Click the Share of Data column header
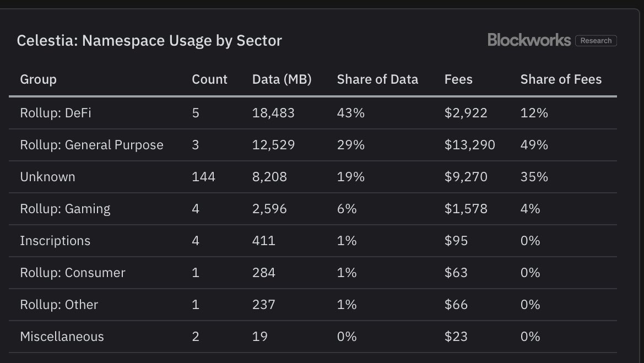Screen dimensions: 644x363 point(377,79)
